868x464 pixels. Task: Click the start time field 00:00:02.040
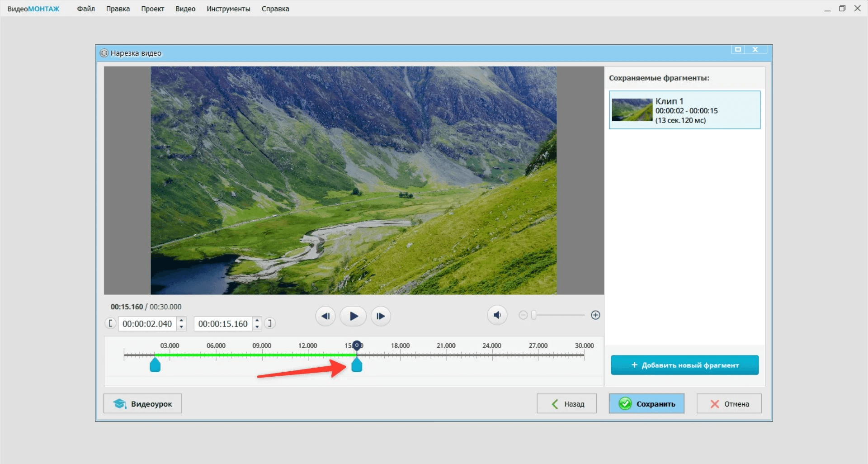147,324
